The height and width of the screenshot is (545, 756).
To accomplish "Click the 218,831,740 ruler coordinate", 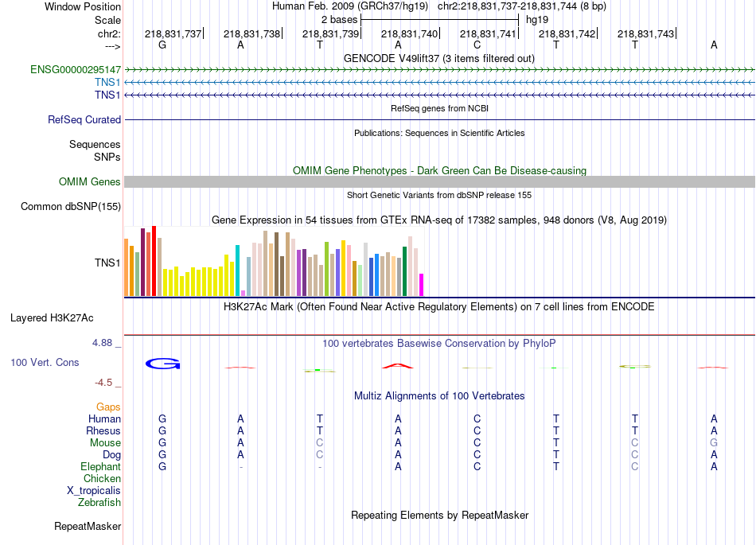I will (409, 33).
